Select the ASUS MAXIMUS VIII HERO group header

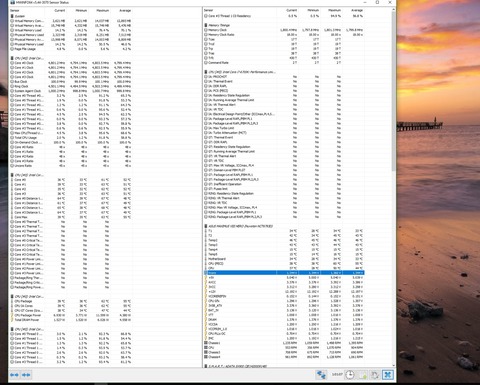[x=284, y=226]
